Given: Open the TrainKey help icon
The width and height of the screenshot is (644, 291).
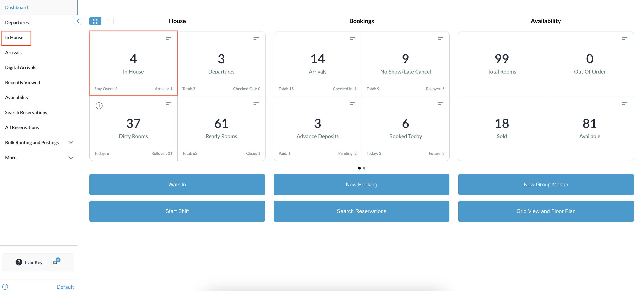Looking at the screenshot, I should click(19, 262).
